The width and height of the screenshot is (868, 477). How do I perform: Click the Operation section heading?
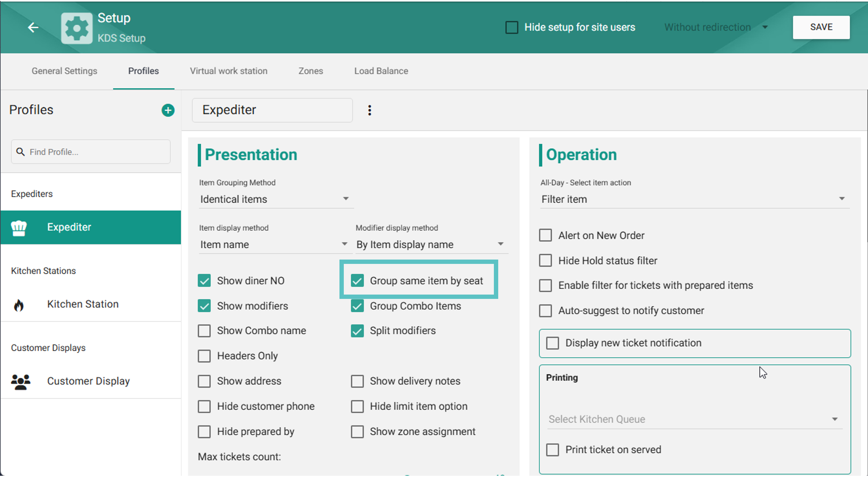click(x=581, y=155)
